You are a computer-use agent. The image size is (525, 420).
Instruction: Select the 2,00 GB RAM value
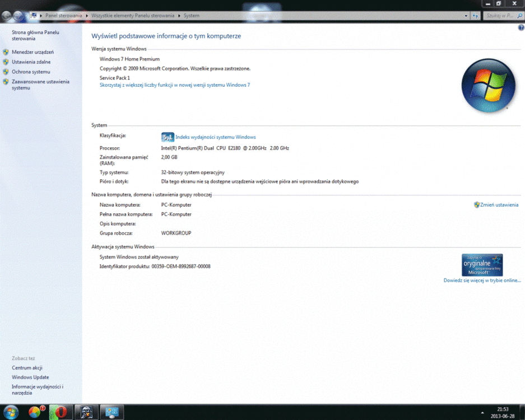pyautogui.click(x=169, y=157)
